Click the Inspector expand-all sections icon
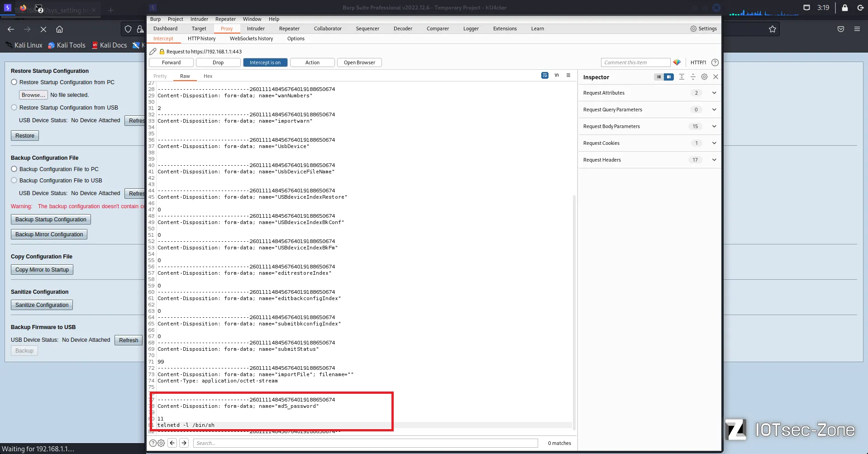The width and height of the screenshot is (868, 454). click(682, 77)
